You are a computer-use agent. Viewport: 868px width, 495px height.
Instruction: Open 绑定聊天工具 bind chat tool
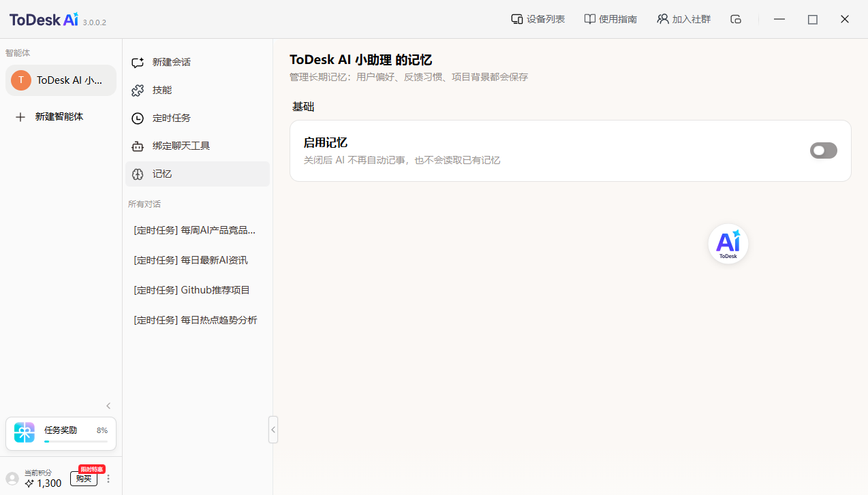(x=198, y=146)
